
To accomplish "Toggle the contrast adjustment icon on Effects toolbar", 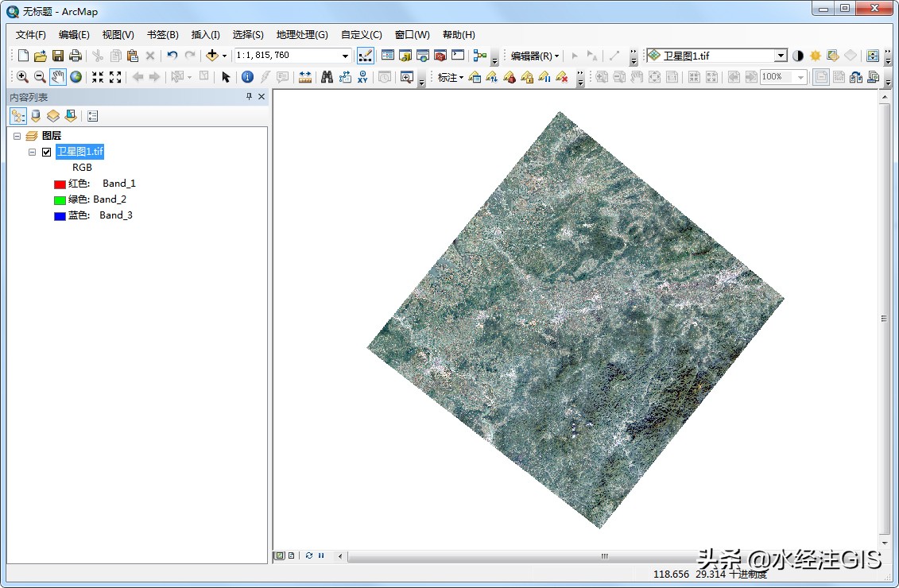I will pyautogui.click(x=797, y=55).
